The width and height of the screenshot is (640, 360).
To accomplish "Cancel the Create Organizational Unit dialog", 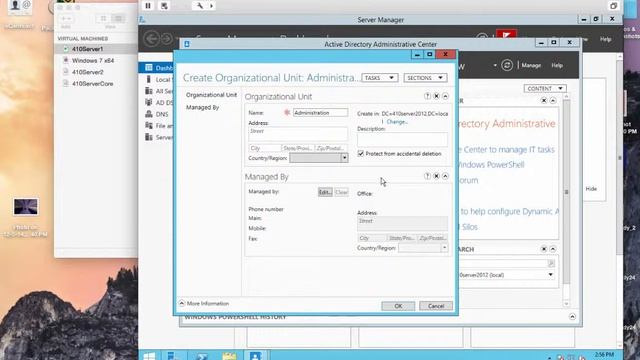I will click(x=436, y=306).
